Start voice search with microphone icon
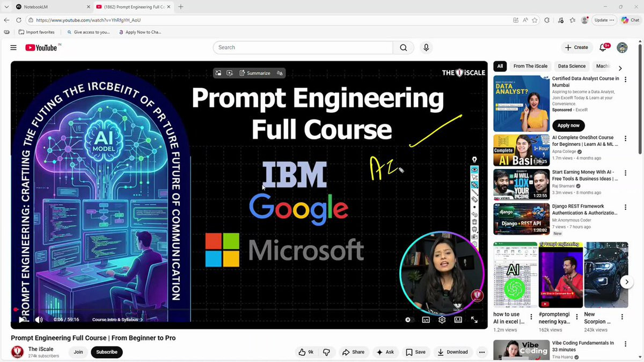 426,48
